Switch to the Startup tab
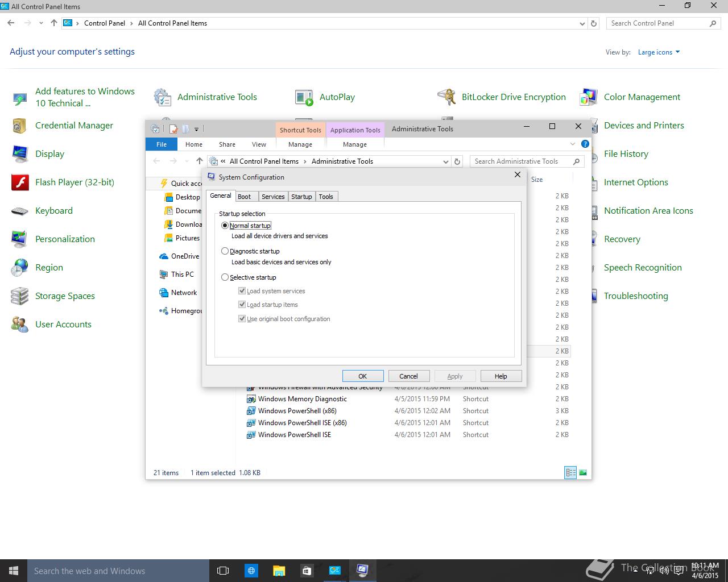Viewport: 728px width, 582px height. pyautogui.click(x=301, y=197)
